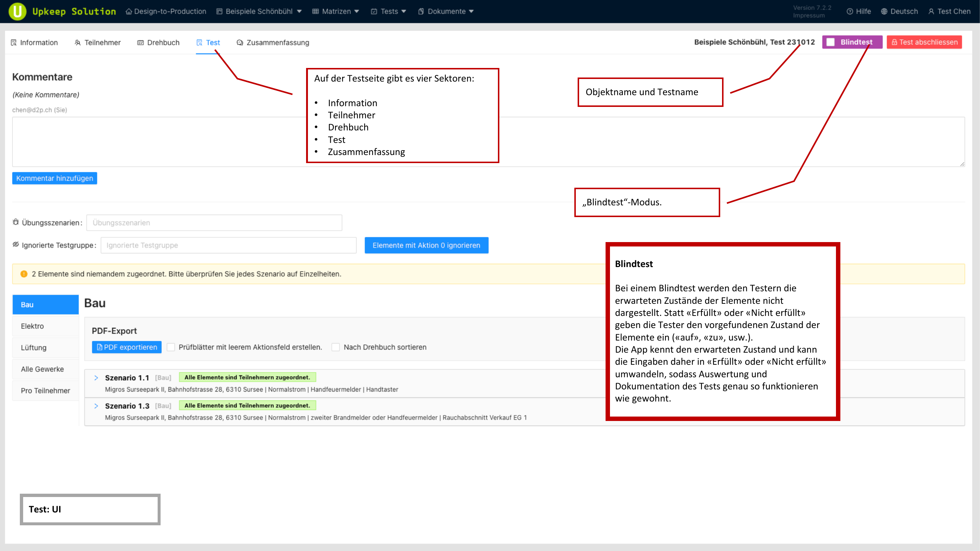Click the red Test abschliessen button
The image size is (980, 551).
click(924, 42)
